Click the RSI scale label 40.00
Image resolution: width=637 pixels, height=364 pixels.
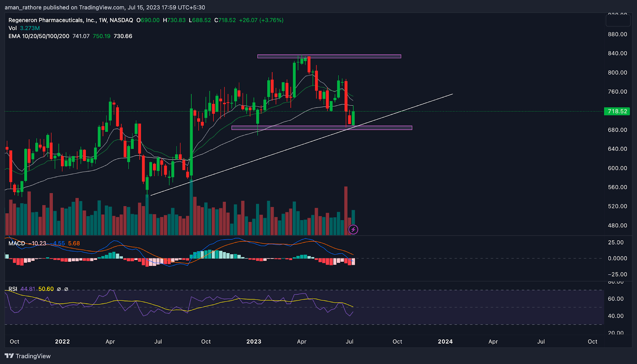616,316
